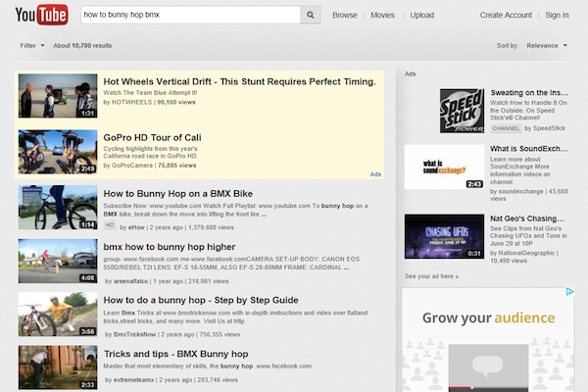588x392 pixels.
Task: Open Tricks and tips BMX Bunny hop thumbnail
Action: pos(58,367)
